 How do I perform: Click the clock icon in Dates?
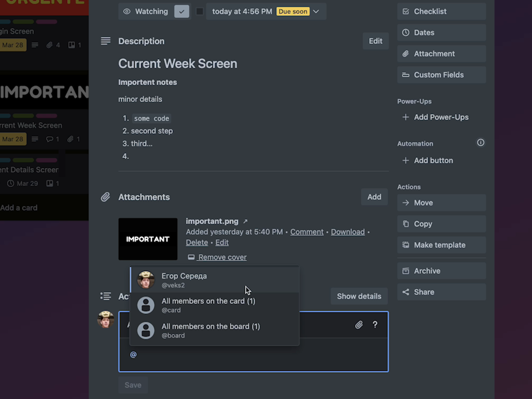(406, 33)
